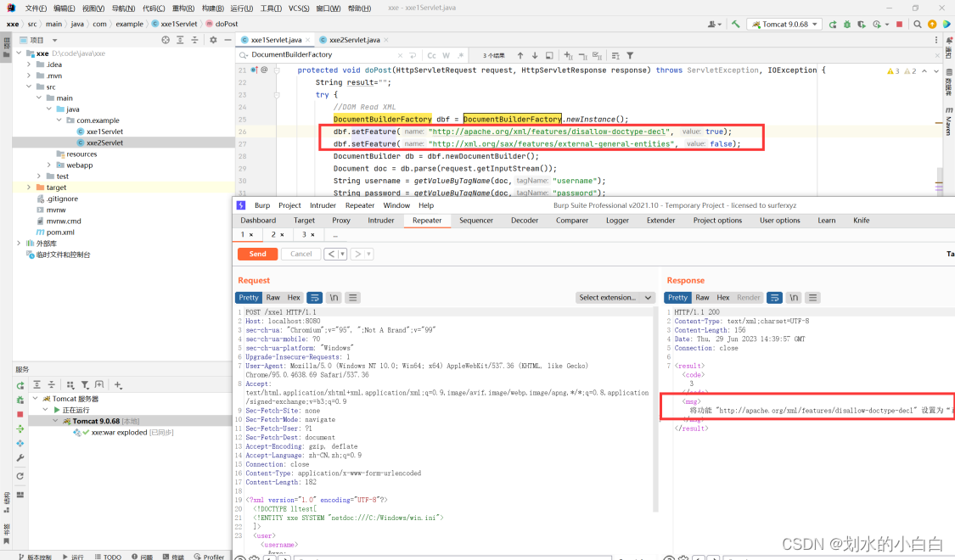Switch to the xxe2Servlet.java editor tab
The height and width of the screenshot is (560, 955).
(x=354, y=40)
